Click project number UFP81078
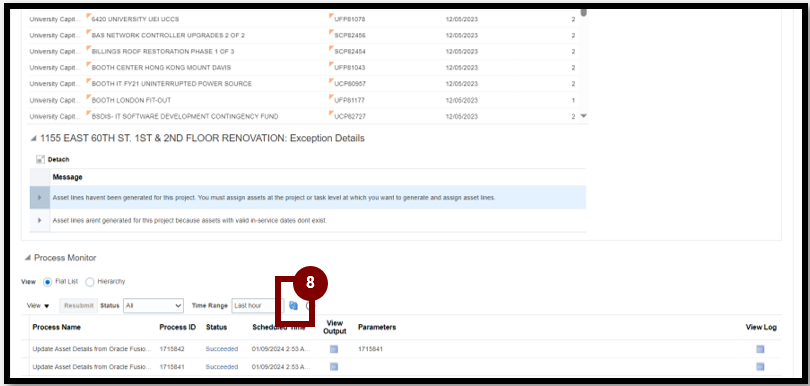This screenshot has width=810, height=386. pos(350,19)
